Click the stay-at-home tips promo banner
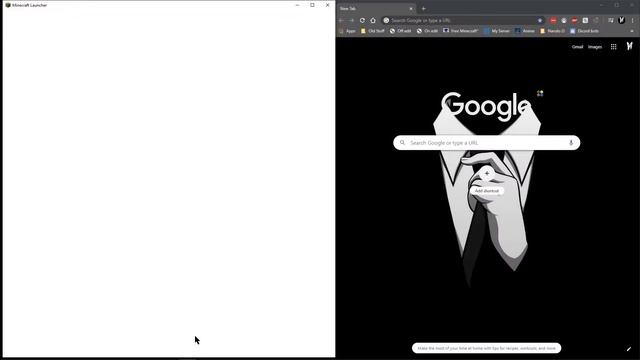Image resolution: width=640 pixels, height=360 pixels. 487,348
